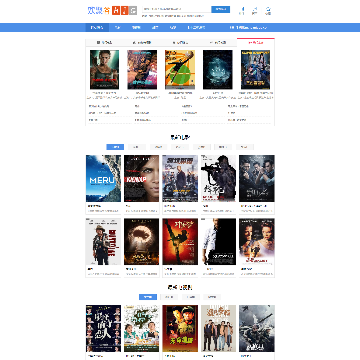This screenshot has height=360, width=360.
Task: Click the hot-search keywords link under search box
Action: [x=173, y=16]
